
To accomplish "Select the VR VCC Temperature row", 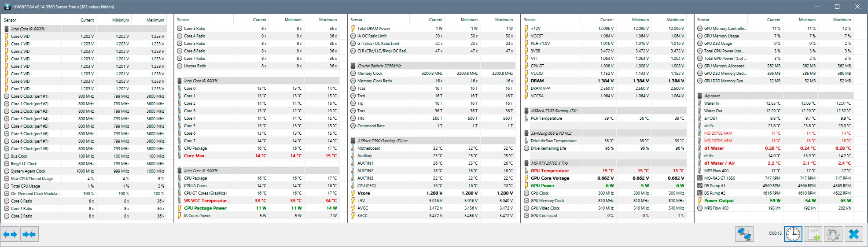I will tap(258, 200).
